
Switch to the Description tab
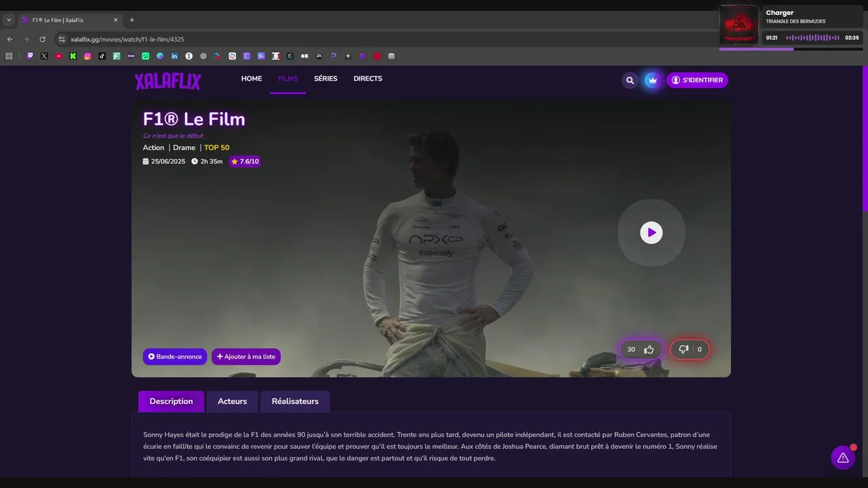(x=171, y=401)
